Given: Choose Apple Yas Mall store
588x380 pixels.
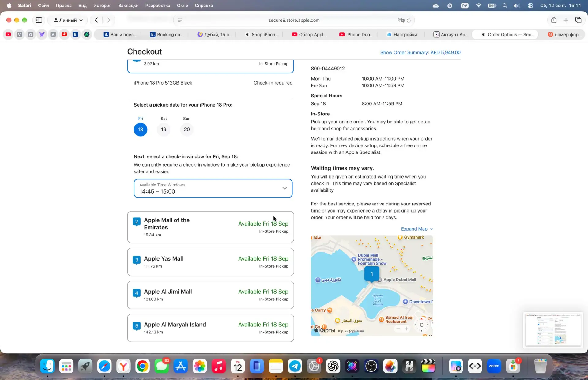Looking at the screenshot, I should coord(210,262).
